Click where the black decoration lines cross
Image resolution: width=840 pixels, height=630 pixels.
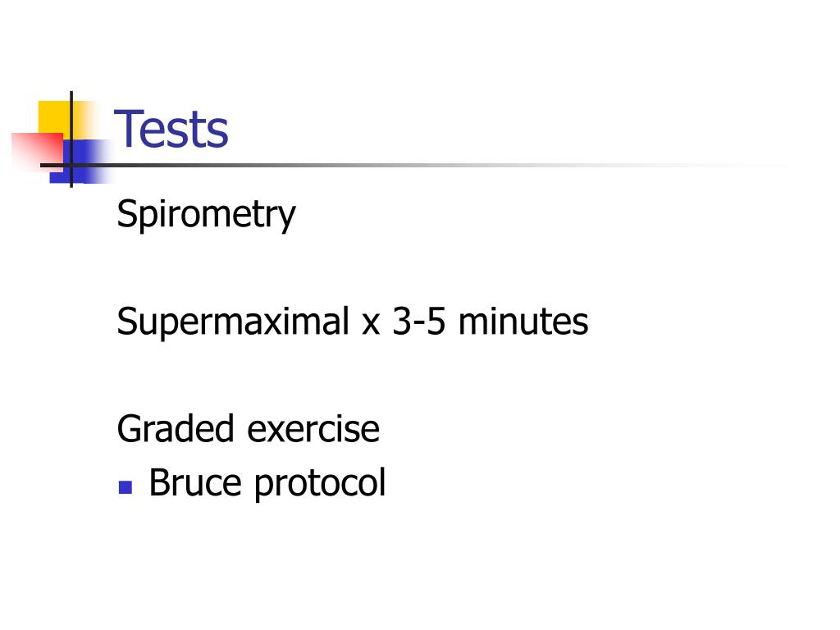click(x=71, y=165)
